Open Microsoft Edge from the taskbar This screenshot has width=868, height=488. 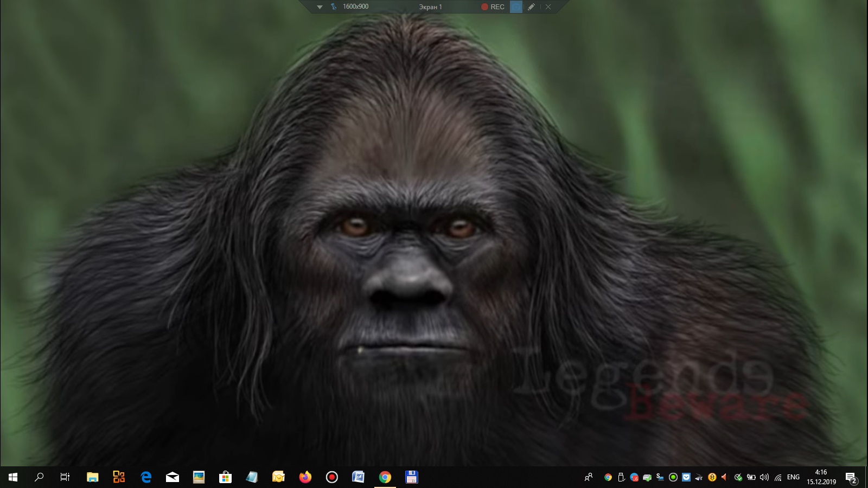[146, 477]
